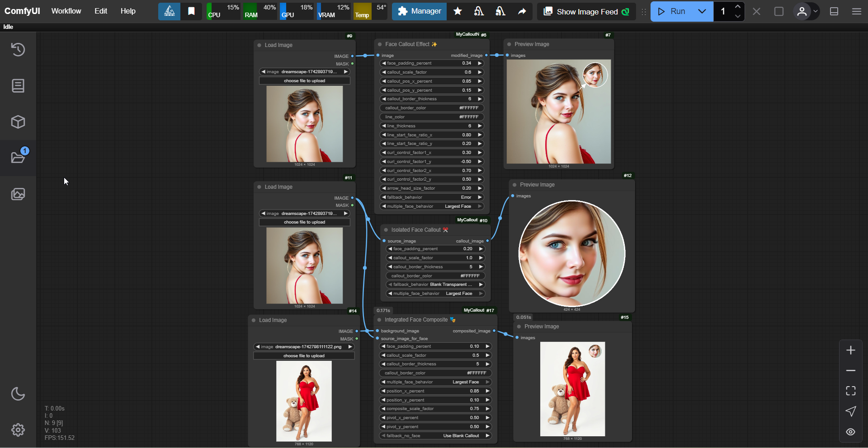
Task: Open settings gear in sidebar
Action: pos(18,430)
